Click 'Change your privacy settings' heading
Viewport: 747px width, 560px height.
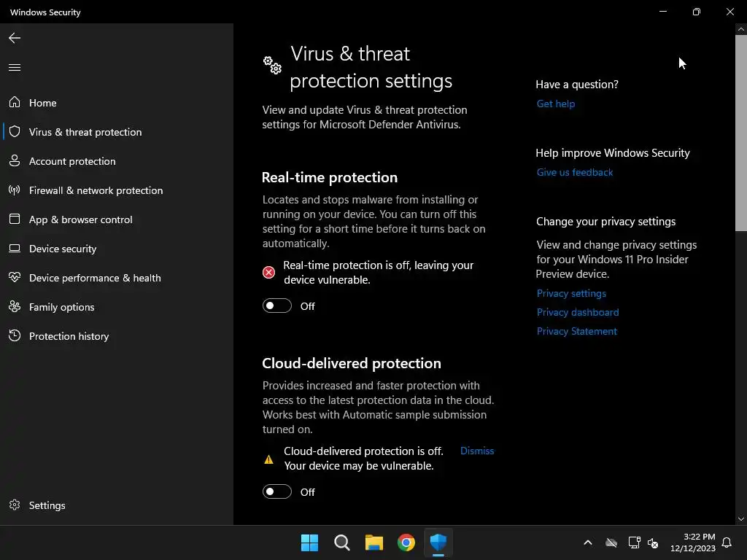tap(605, 222)
